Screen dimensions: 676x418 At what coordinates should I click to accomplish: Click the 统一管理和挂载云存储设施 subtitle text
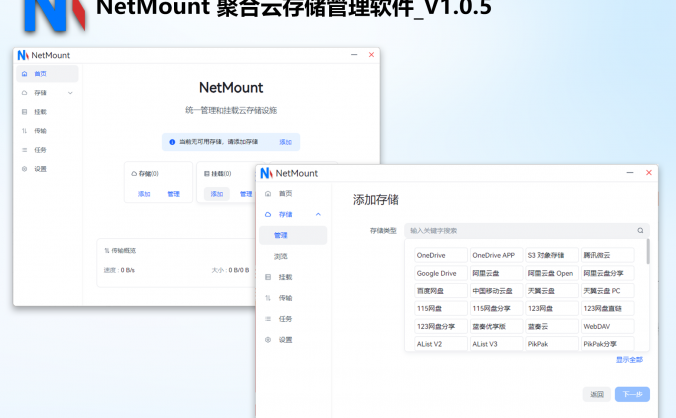(x=231, y=110)
